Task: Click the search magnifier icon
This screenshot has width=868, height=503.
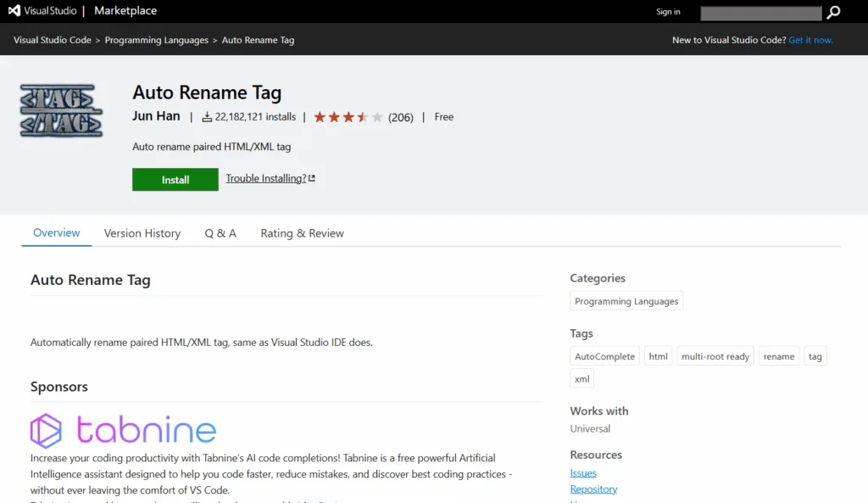Action: tap(833, 12)
